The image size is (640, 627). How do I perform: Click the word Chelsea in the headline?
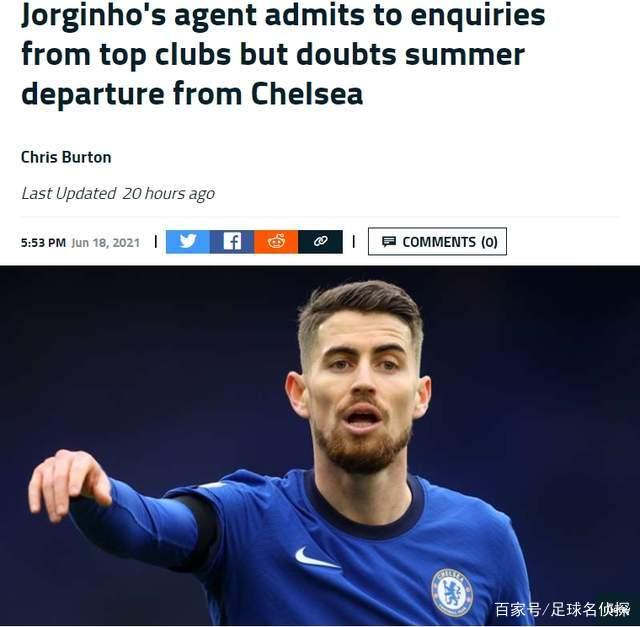pos(307,93)
